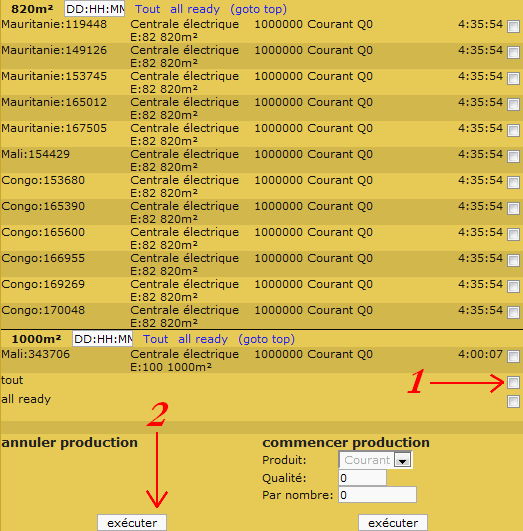The image size is (523, 531).
Task: Click 'Tout' link in 820m² header
Action: click(147, 9)
